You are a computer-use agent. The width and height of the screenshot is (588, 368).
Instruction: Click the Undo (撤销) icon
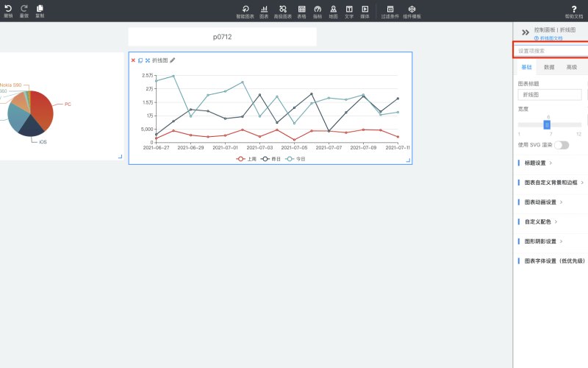click(8, 11)
